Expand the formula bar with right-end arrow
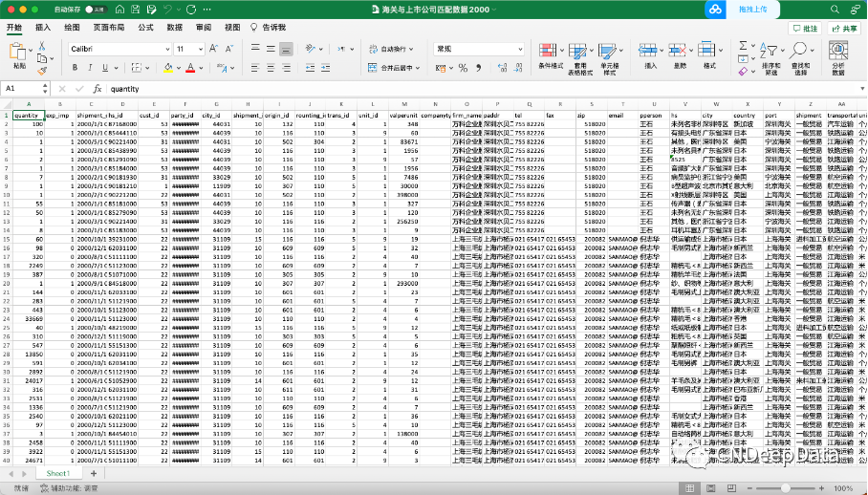This screenshot has height=495, width=868. click(862, 89)
